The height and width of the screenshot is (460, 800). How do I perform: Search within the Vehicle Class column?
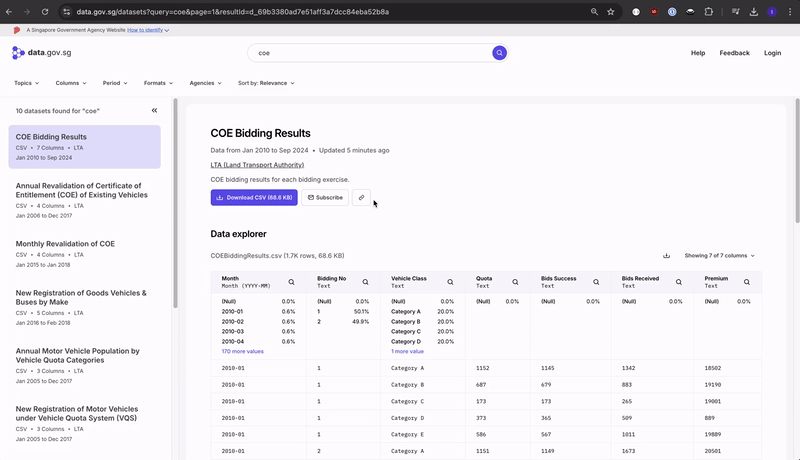(x=450, y=282)
